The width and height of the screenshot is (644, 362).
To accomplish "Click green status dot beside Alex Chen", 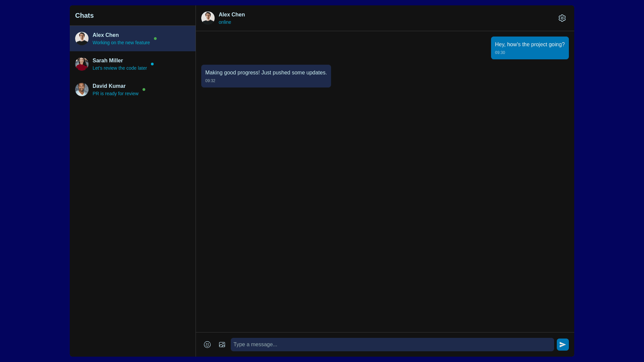I will pyautogui.click(x=155, y=39).
